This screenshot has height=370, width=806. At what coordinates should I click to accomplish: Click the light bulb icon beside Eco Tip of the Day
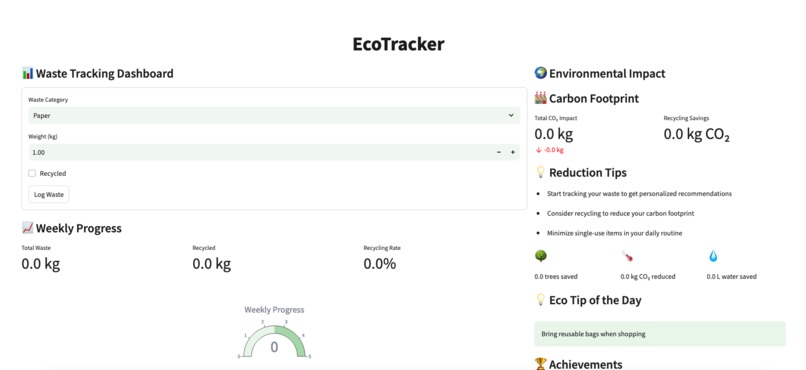[540, 300]
